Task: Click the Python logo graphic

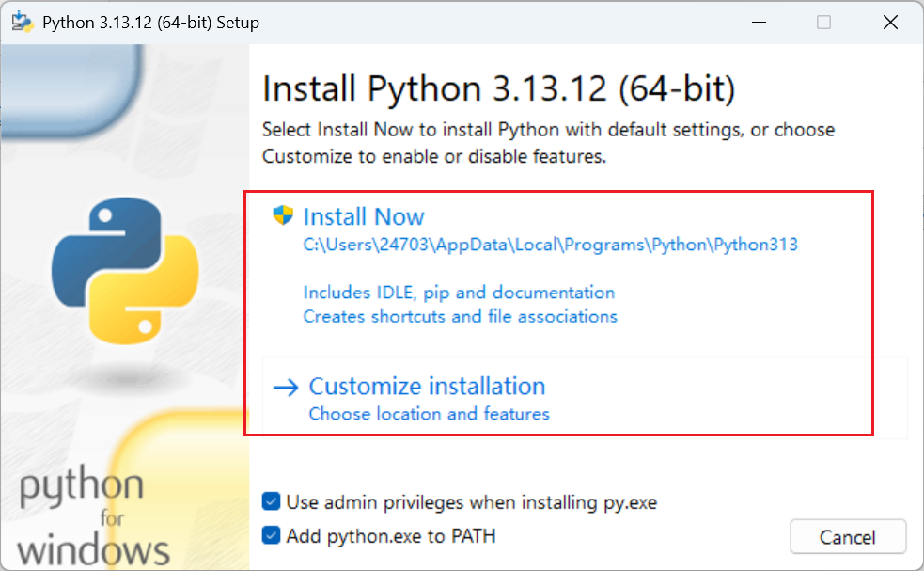Action: pos(125,270)
